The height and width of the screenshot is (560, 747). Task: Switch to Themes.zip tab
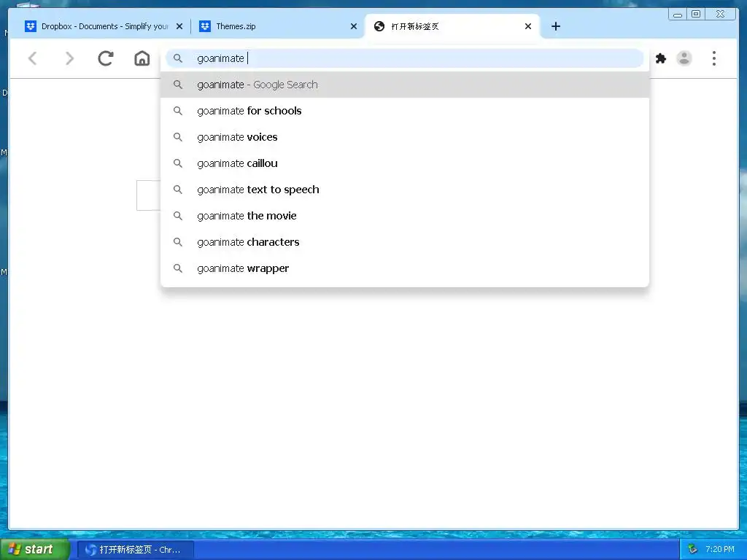pos(278,26)
